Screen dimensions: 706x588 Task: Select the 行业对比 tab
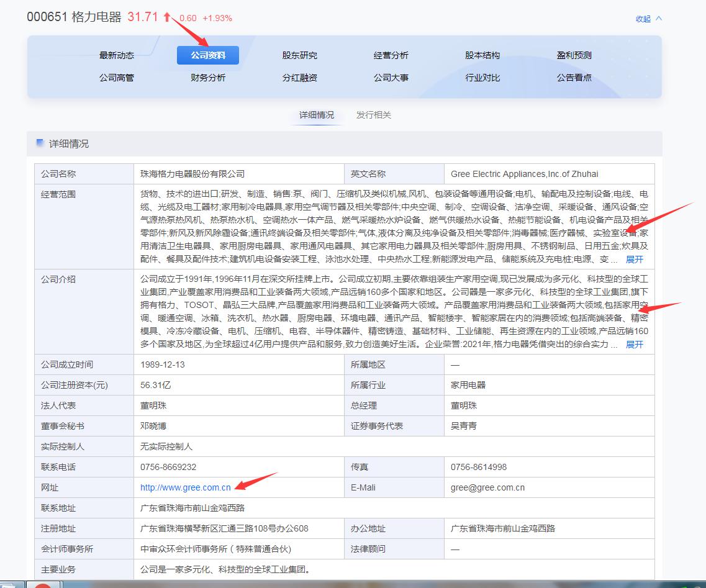[482, 78]
